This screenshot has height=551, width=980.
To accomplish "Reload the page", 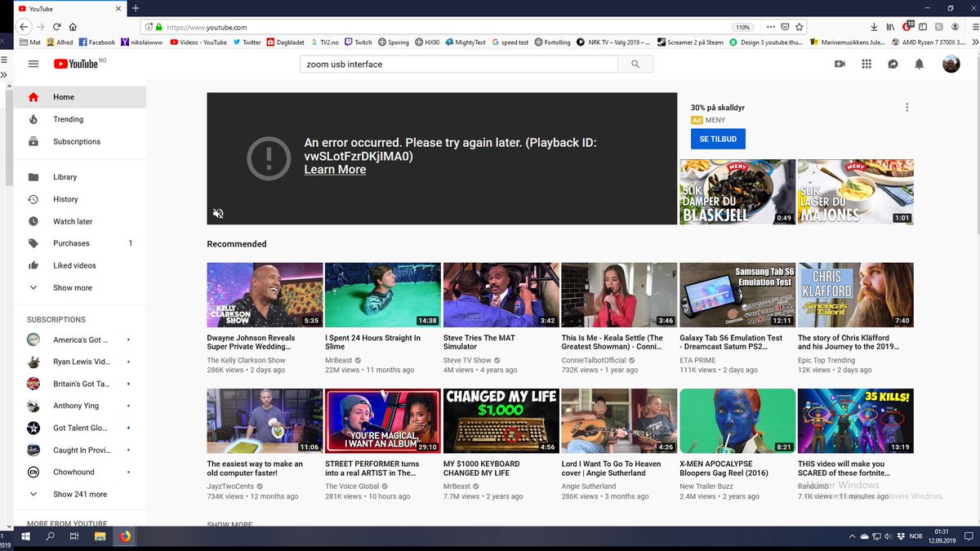I will (x=57, y=27).
